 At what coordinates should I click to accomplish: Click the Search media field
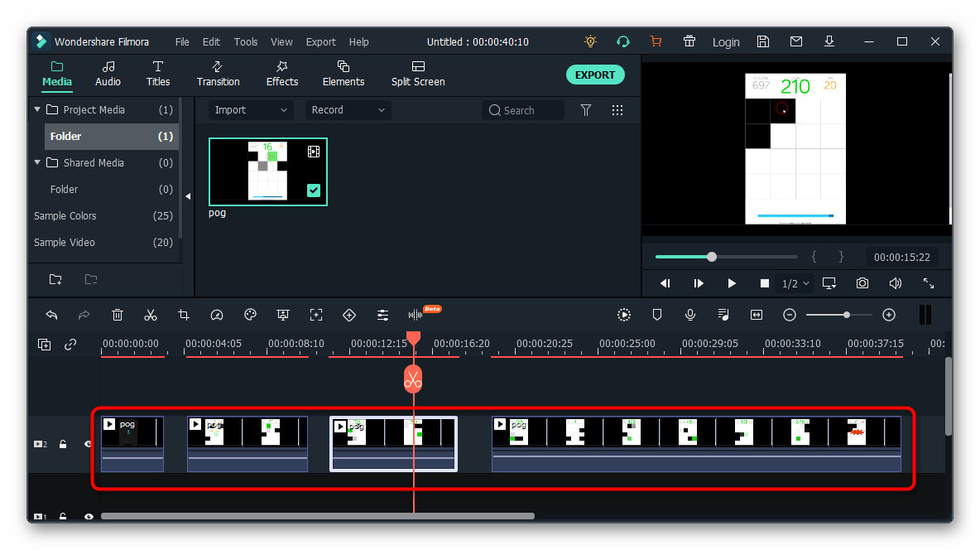523,110
